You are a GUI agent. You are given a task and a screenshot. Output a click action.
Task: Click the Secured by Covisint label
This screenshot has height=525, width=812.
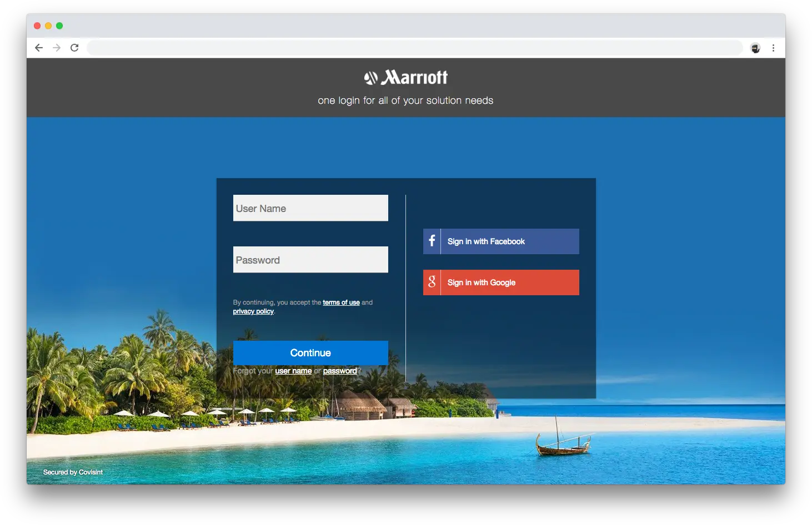[73, 472]
